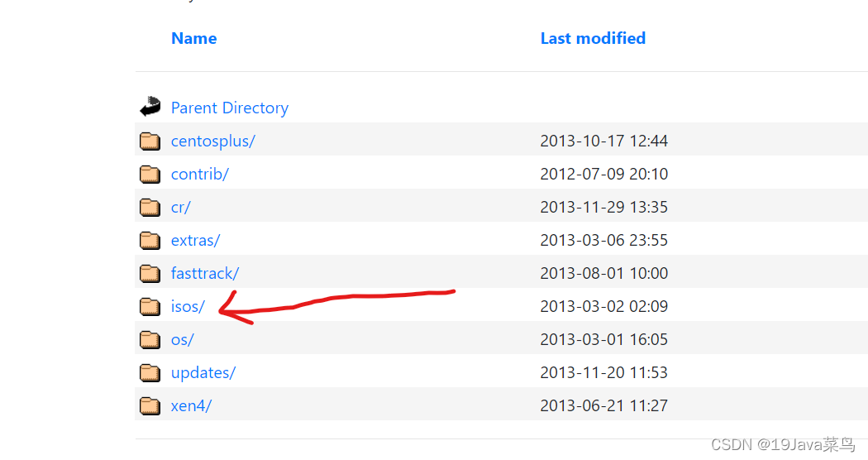Open the updates/ directory link
Image resolution: width=868 pixels, height=460 pixels.
click(x=203, y=372)
